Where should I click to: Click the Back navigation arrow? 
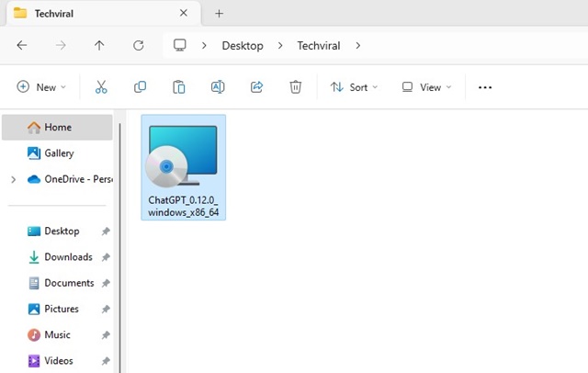22,45
